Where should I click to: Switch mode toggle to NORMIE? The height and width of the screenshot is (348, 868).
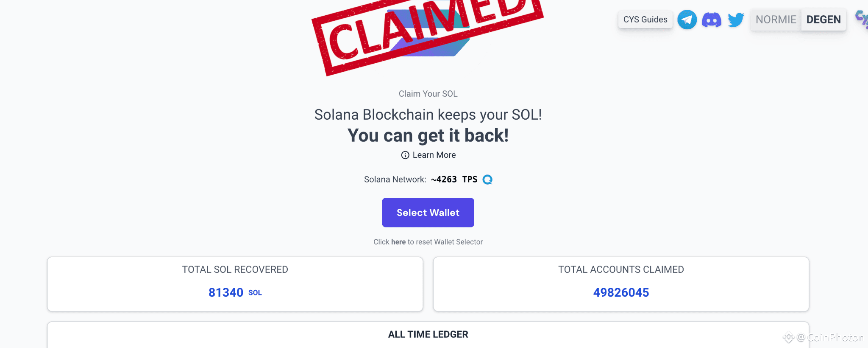pyautogui.click(x=776, y=20)
